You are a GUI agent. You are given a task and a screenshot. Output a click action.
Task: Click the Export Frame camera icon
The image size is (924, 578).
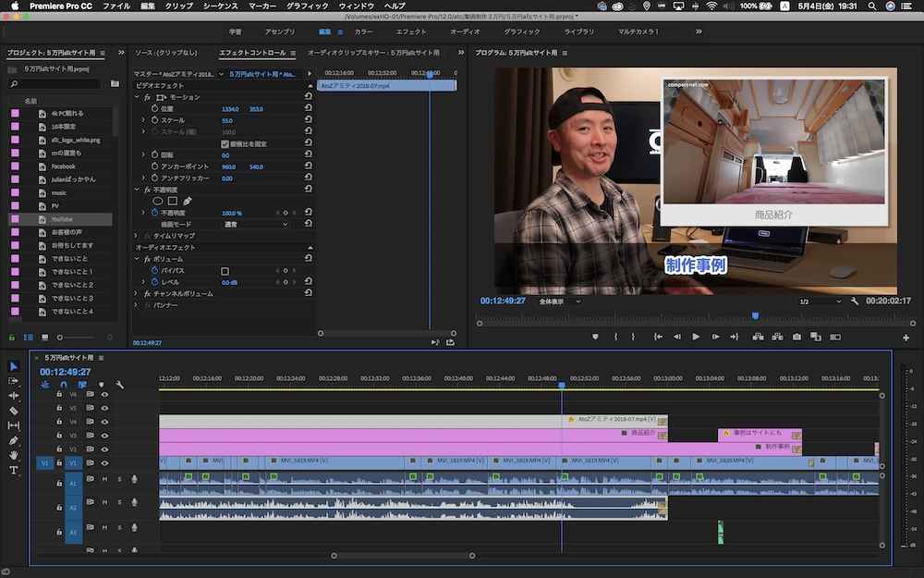pyautogui.click(x=797, y=337)
